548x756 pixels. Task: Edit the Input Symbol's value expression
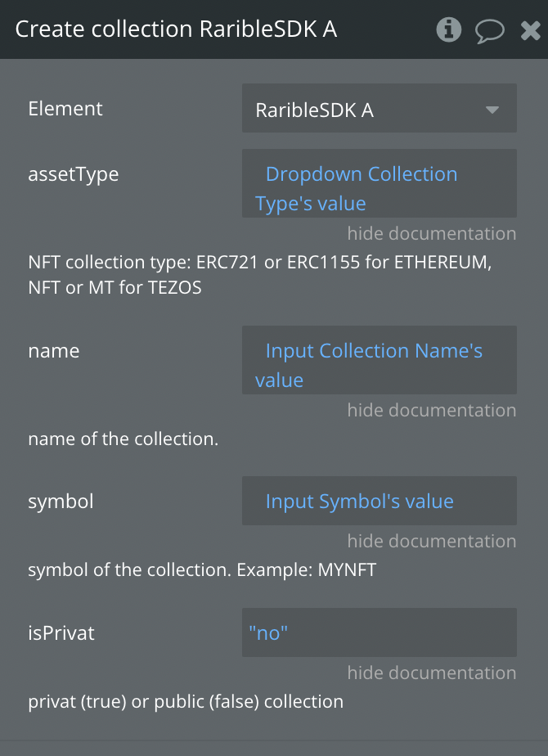click(x=380, y=501)
